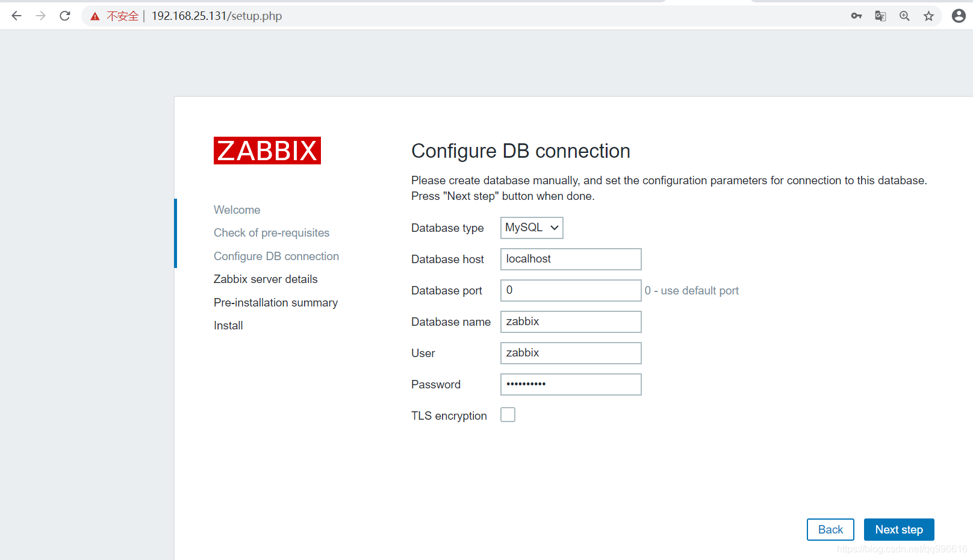Focus the Database name field

coord(571,322)
